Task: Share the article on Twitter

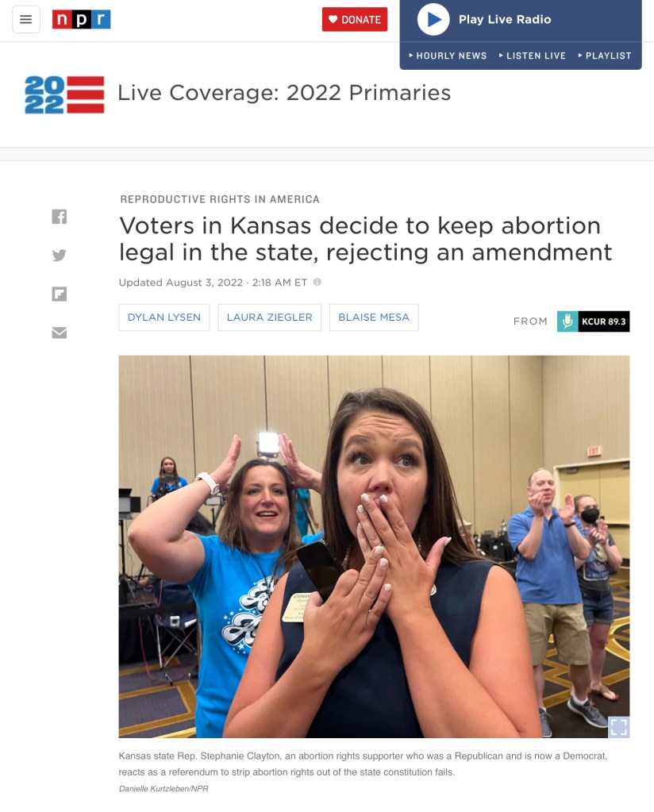Action: tap(59, 255)
